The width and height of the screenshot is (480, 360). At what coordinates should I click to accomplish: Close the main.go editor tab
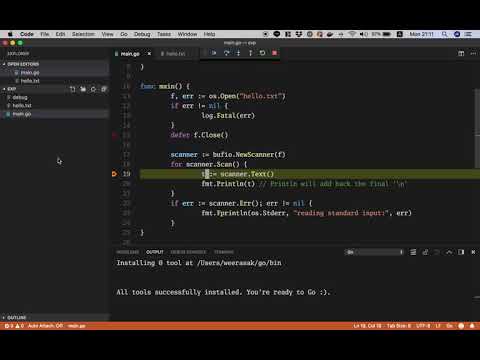coord(149,54)
